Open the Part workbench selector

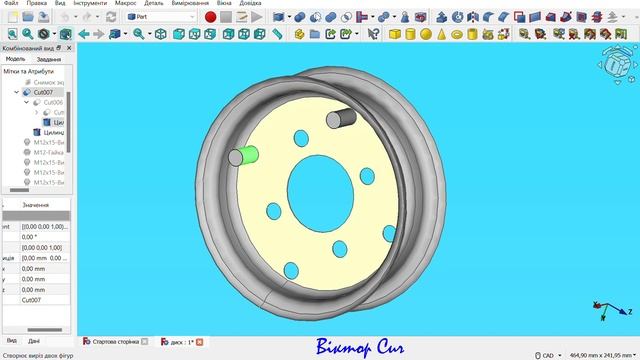point(161,17)
